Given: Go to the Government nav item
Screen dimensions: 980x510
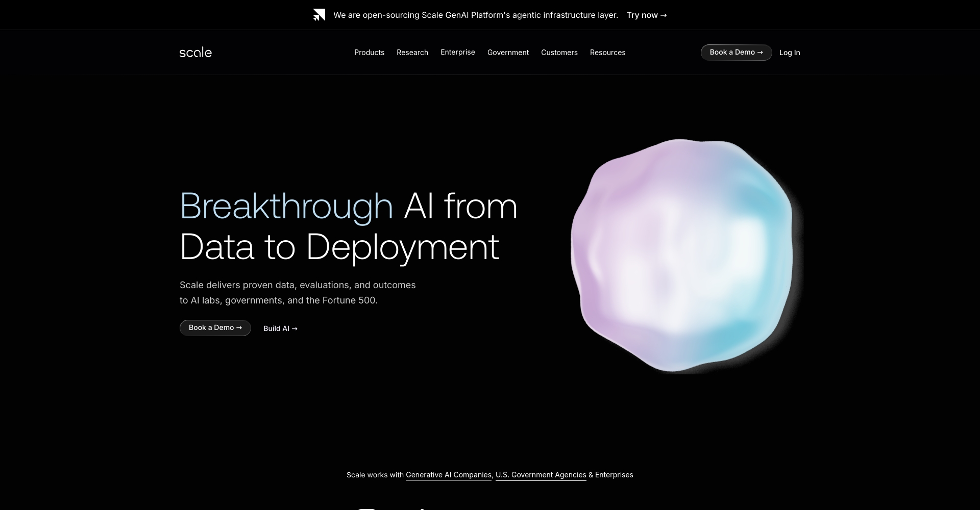Looking at the screenshot, I should click(508, 53).
